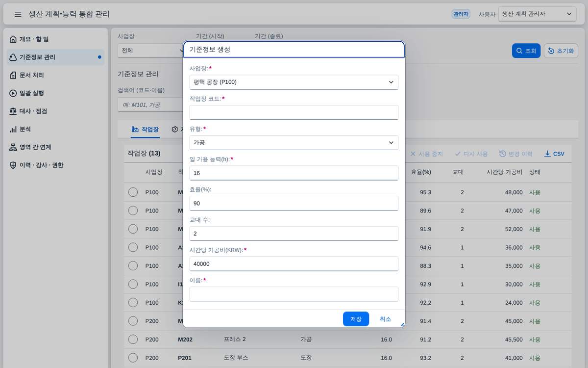Image resolution: width=588 pixels, height=368 pixels.
Task: Click the 일괄 실행 play icon
Action: click(x=13, y=93)
